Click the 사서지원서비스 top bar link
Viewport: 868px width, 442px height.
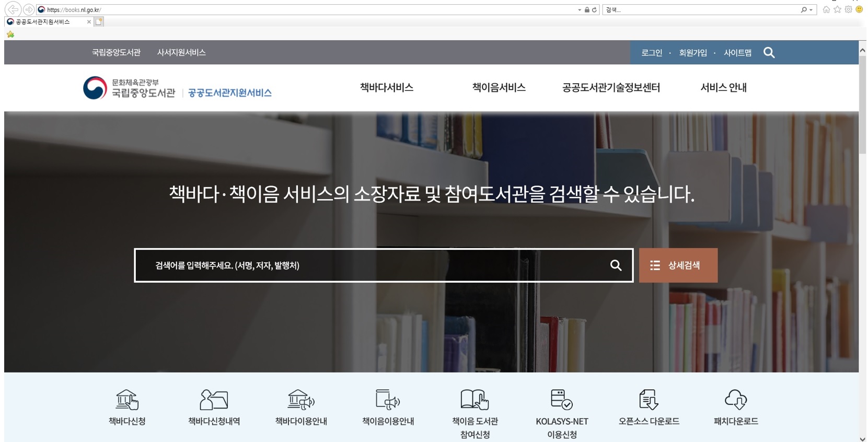coord(181,53)
